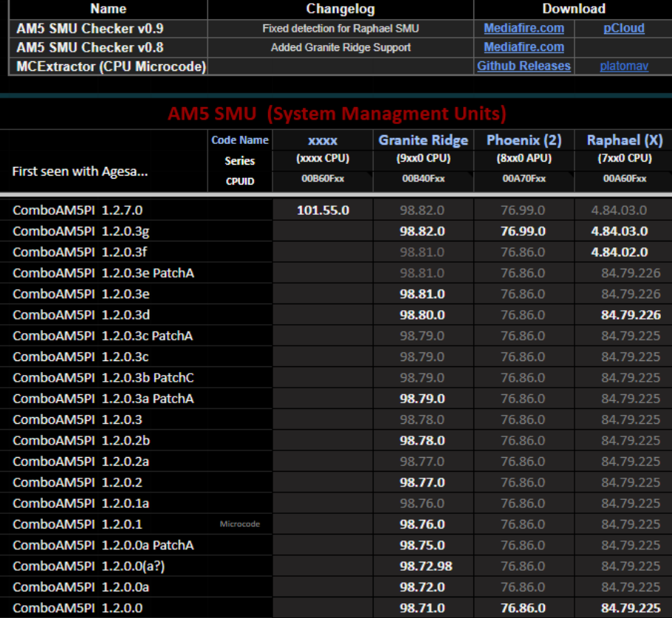Select the 101.55.0 SMU version cell

point(323,210)
